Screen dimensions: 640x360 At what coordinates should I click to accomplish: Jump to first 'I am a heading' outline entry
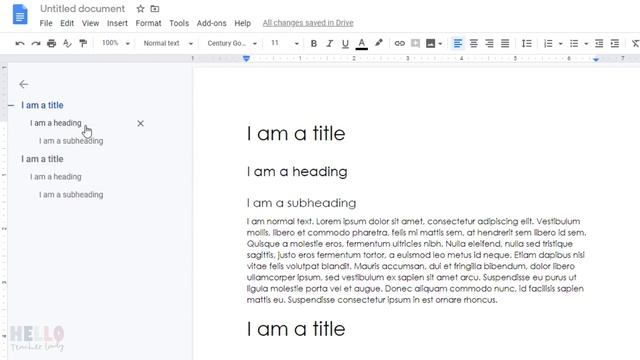(56, 123)
